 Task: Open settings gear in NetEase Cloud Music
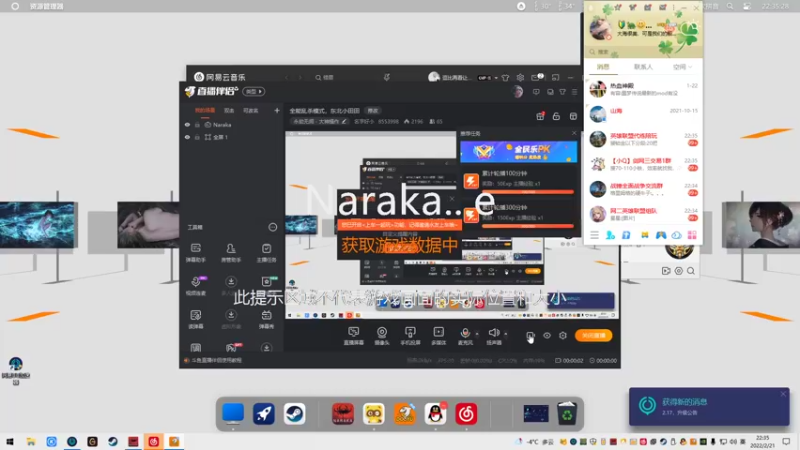click(x=520, y=78)
